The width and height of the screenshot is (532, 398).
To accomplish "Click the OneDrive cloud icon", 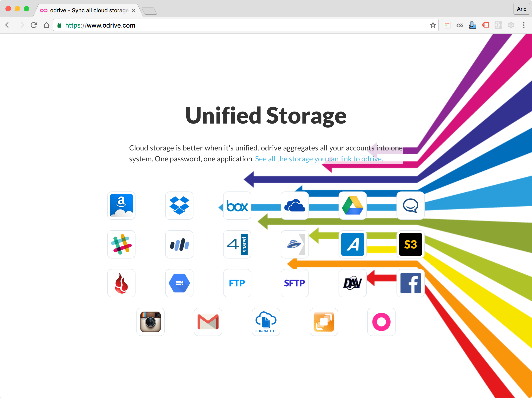I will pyautogui.click(x=295, y=205).
